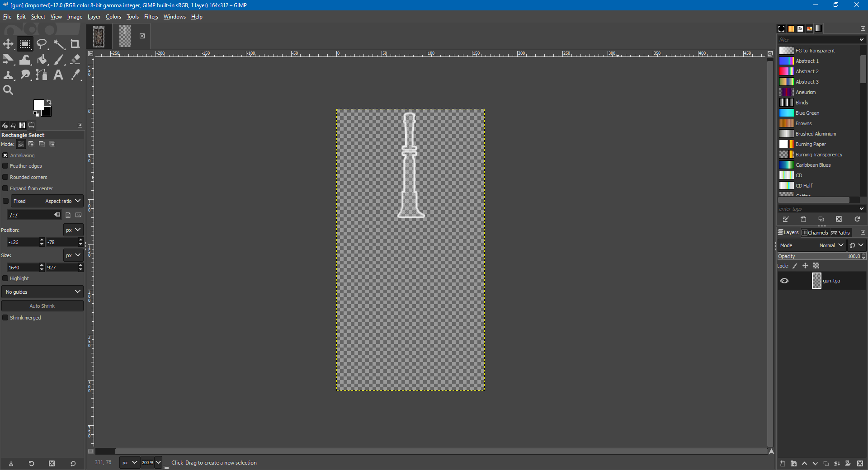Image resolution: width=868 pixels, height=470 pixels.
Task: Select the Eraser tool
Action: (75, 59)
